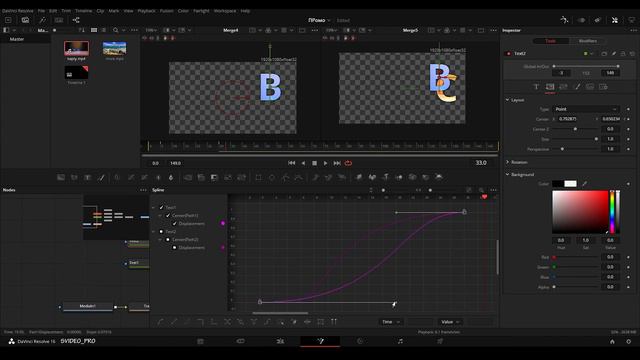Screen dimensions: 640x360
Task: Go to project manager home icon
Action: click(612, 342)
